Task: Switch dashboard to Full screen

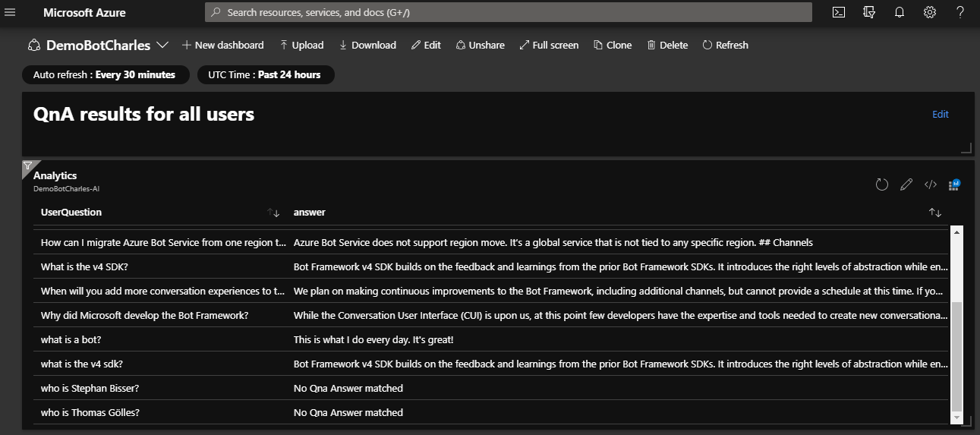Action: pos(549,46)
